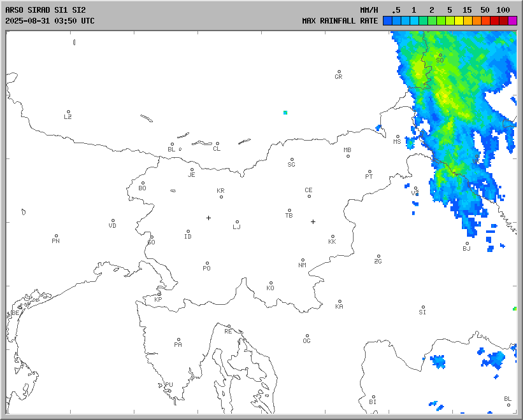Click the 'MM/H' unit label
The image size is (523, 420).
369,10
